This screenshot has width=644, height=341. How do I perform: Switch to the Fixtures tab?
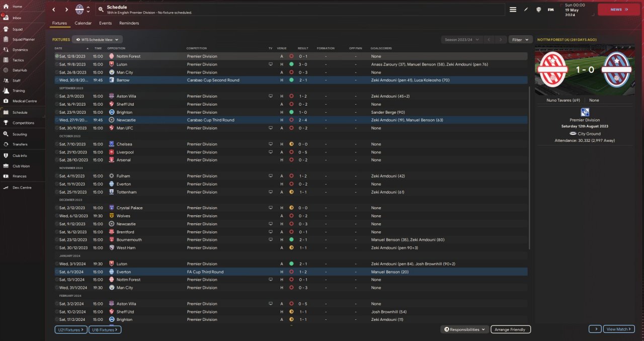pos(59,23)
